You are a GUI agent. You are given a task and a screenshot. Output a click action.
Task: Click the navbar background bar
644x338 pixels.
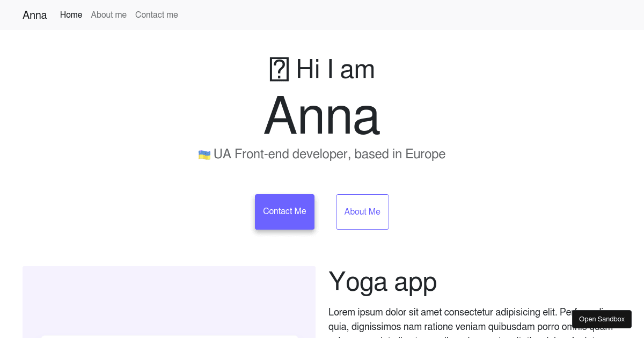(x=376, y=15)
